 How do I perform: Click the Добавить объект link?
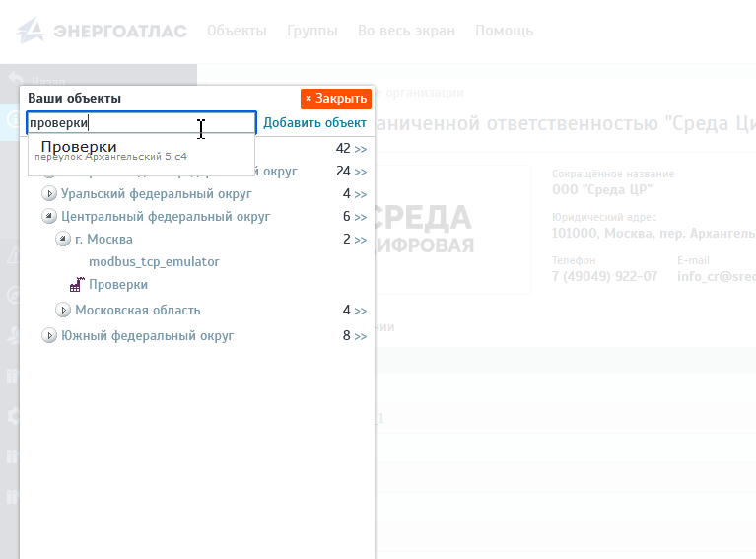click(x=314, y=123)
